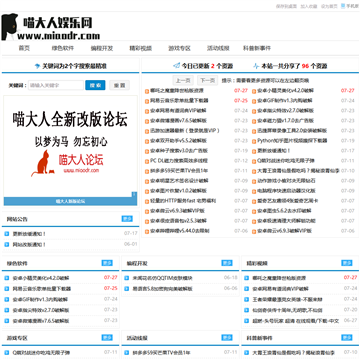Open 安卓微博漫画v7.6.5破解版 in 绿色软件 panel
360x360 pixels.
41,321
